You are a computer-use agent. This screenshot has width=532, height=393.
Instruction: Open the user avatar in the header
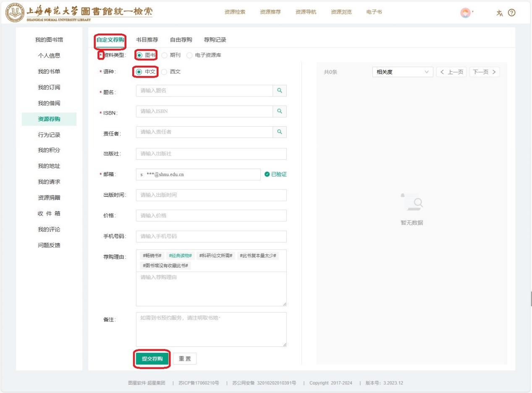tap(465, 13)
